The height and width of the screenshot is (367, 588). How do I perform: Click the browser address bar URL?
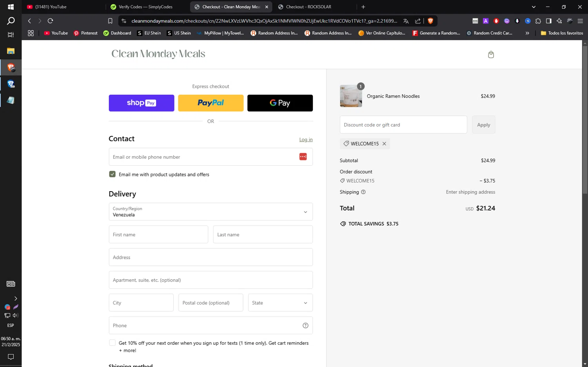tap(264, 21)
